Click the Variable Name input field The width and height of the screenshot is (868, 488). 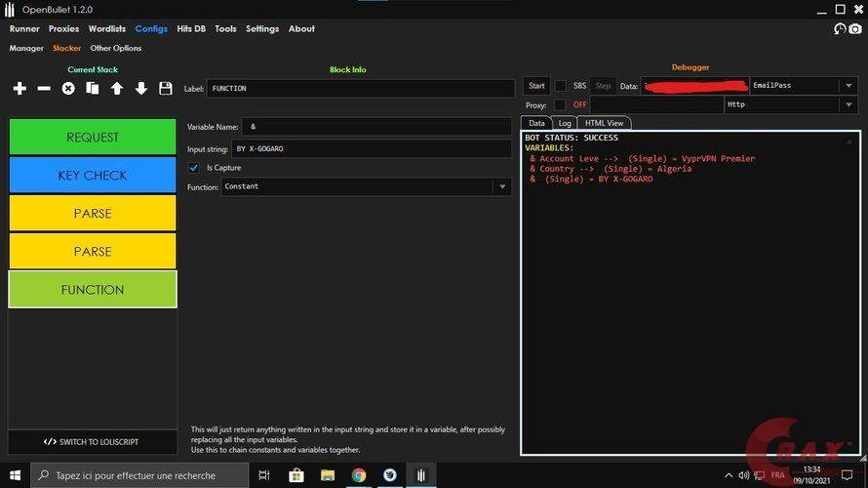click(376, 127)
